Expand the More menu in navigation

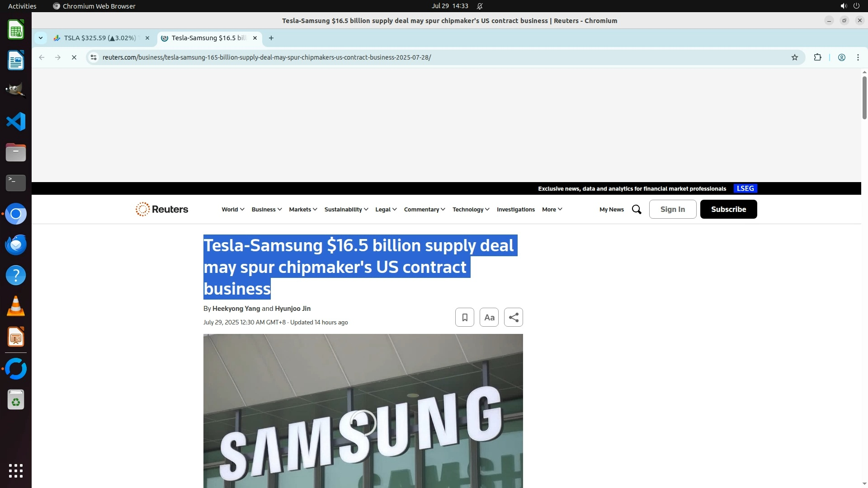552,209
